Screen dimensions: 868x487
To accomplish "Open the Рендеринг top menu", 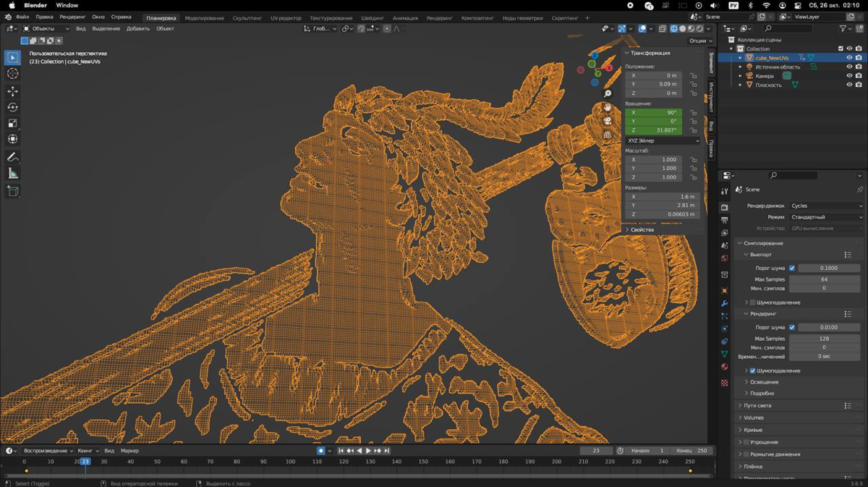I will (72, 17).
